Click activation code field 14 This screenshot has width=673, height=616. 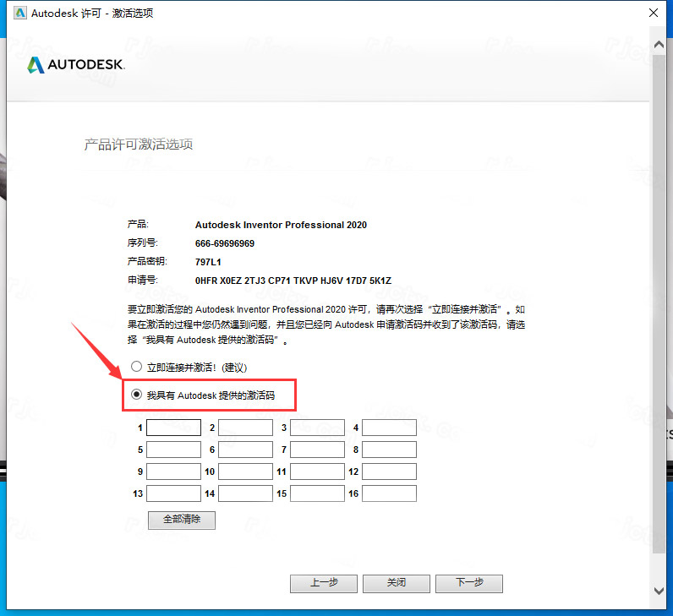(x=245, y=493)
